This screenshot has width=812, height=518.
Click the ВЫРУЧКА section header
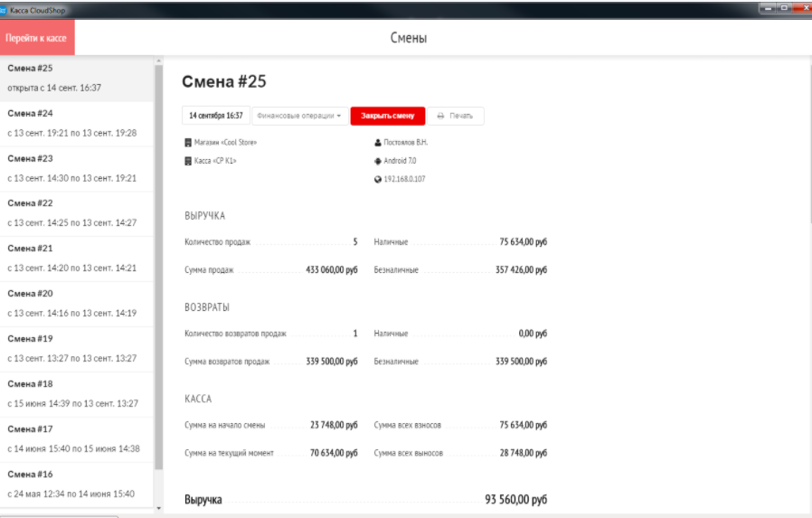click(204, 216)
